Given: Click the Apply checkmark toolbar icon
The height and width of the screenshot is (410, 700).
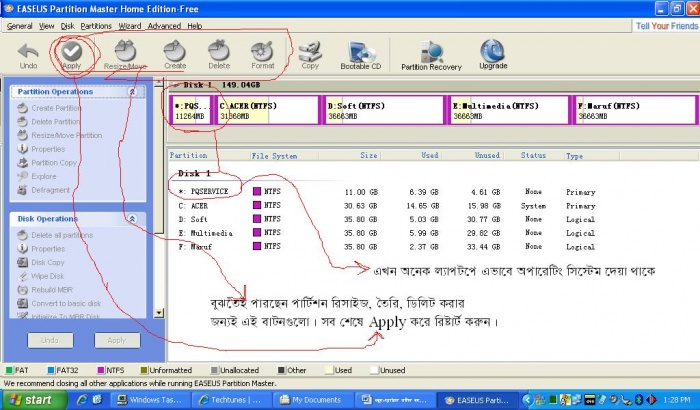Looking at the screenshot, I should coord(71,55).
